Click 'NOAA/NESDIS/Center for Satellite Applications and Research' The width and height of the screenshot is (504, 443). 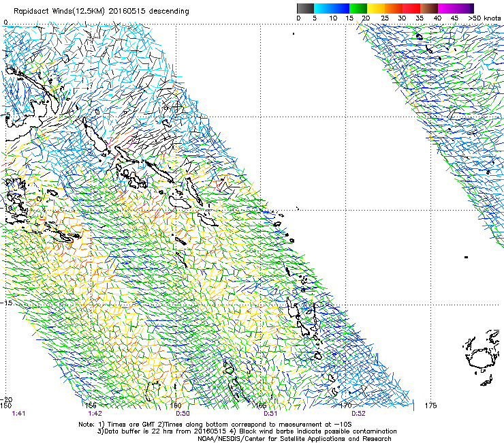[x=294, y=439]
